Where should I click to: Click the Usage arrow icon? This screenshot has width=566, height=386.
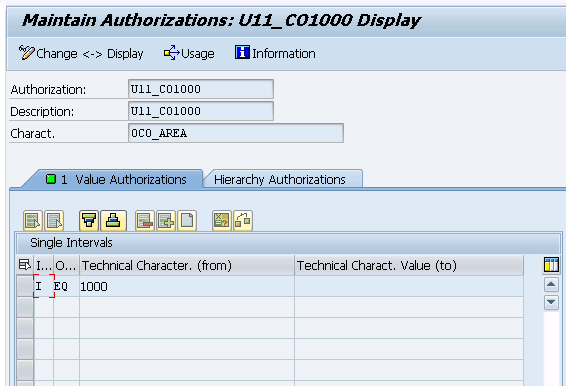coord(171,53)
